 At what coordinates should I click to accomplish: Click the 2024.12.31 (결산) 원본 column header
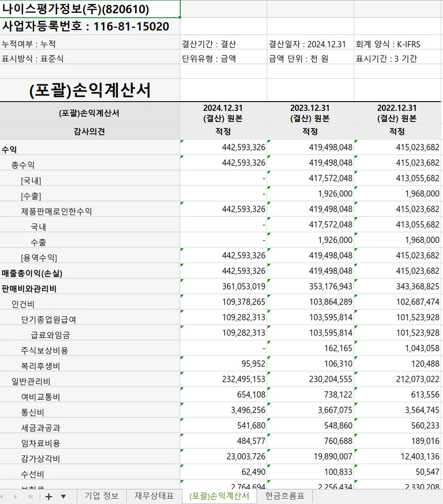(x=223, y=113)
